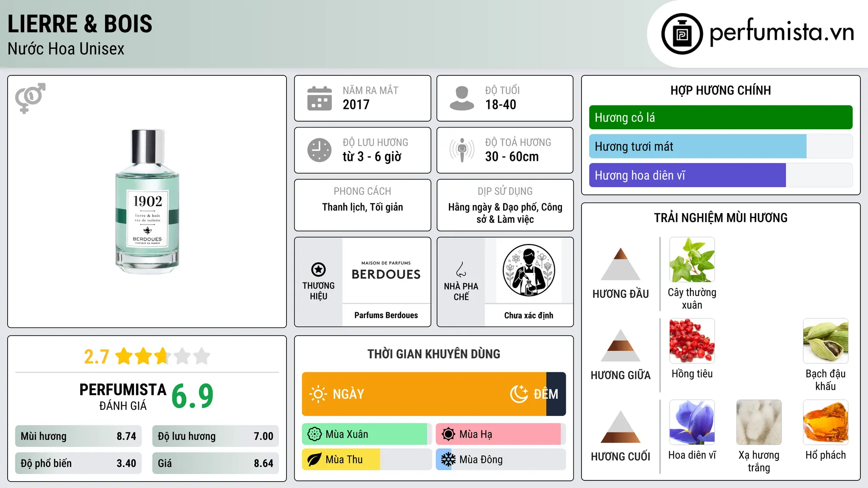This screenshot has width=868, height=488.
Task: Select the Hồng tiêu pink pepper image
Action: click(692, 341)
